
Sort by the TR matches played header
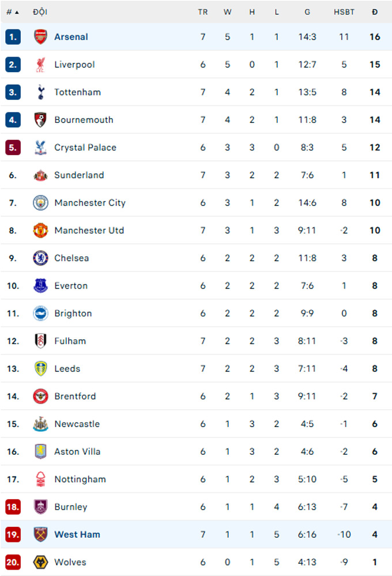(202, 12)
